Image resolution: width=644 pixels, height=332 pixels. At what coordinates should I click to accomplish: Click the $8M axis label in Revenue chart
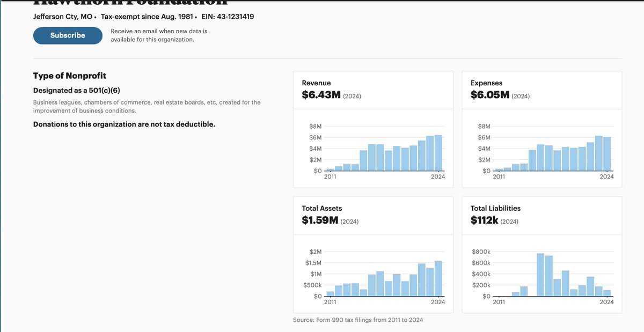[x=316, y=127]
